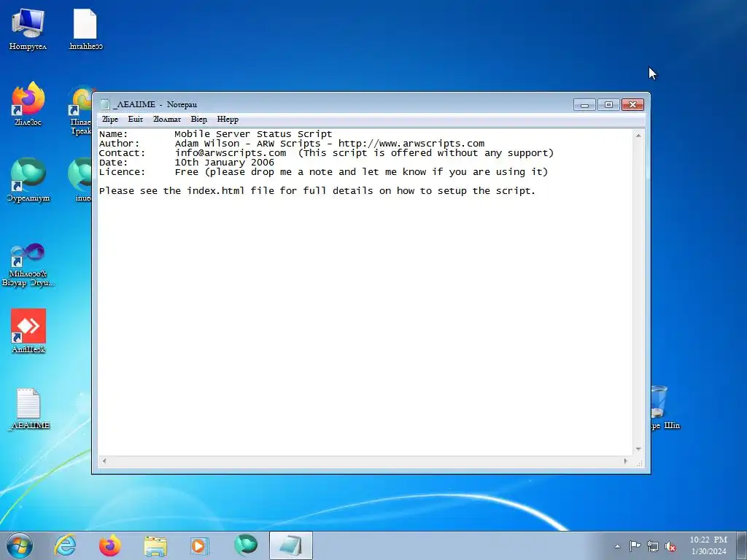
Task: Open the last menu in Notepad's menu bar
Action: [228, 119]
